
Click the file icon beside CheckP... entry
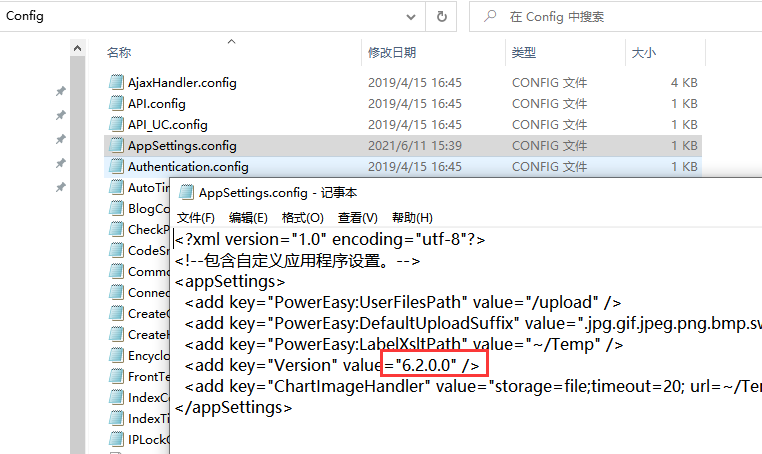[x=116, y=228]
